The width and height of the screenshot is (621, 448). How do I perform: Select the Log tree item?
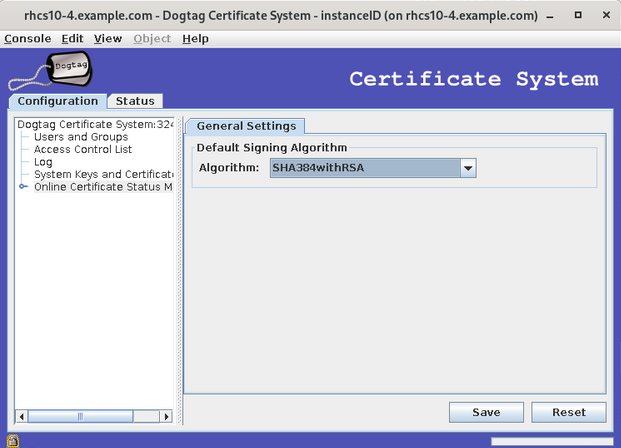pos(43,162)
